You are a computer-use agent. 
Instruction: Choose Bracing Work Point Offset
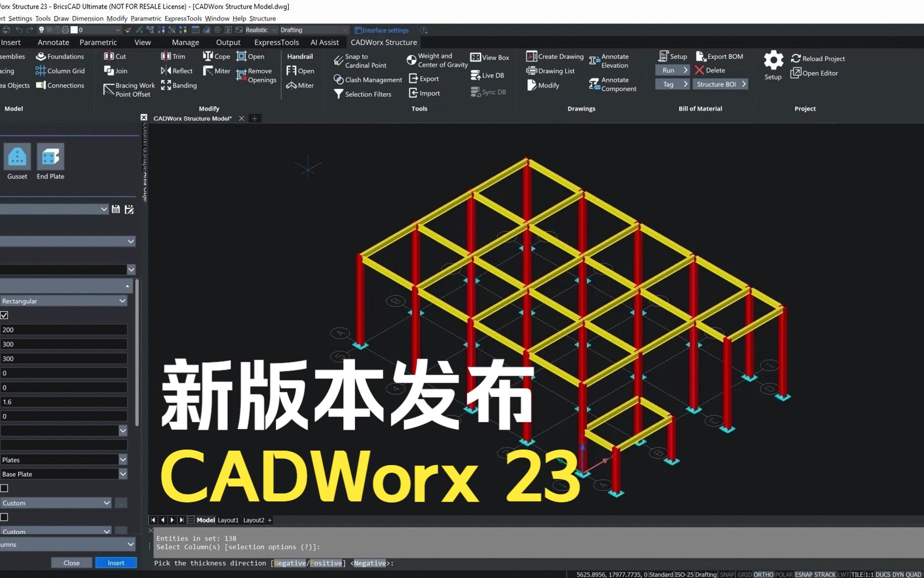coord(129,90)
